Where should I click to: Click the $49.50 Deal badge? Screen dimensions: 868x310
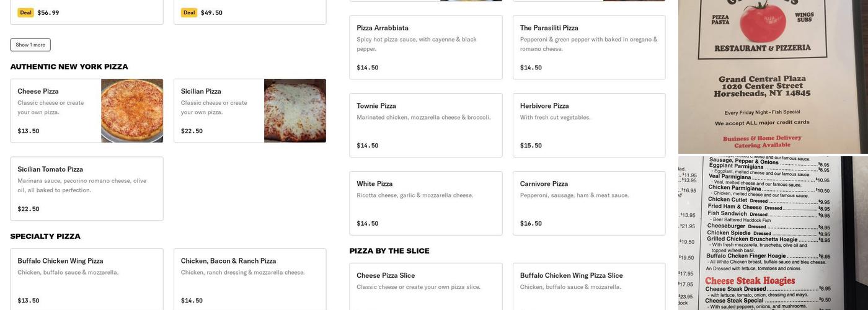tap(189, 12)
